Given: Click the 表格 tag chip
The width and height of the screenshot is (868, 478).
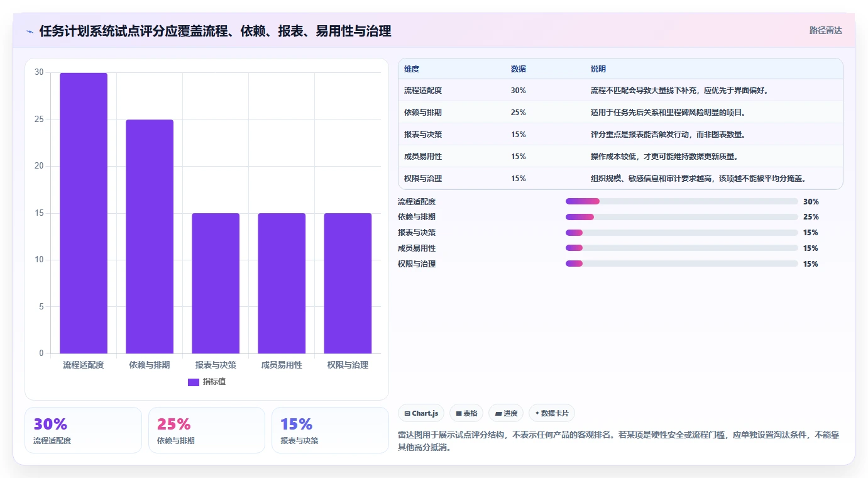Looking at the screenshot, I should pos(466,413).
